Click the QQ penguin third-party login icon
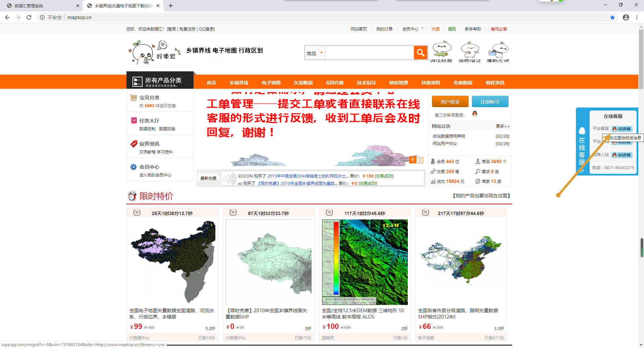 coord(475,114)
